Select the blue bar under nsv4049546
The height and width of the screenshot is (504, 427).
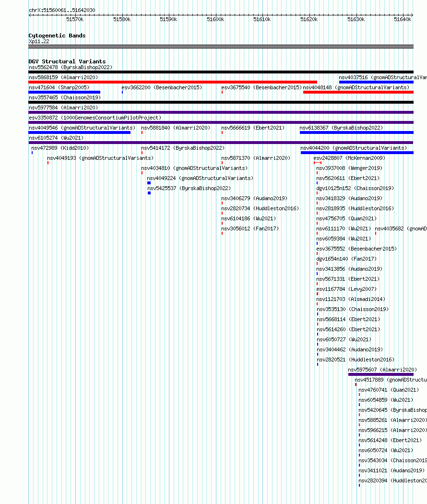pos(79,132)
